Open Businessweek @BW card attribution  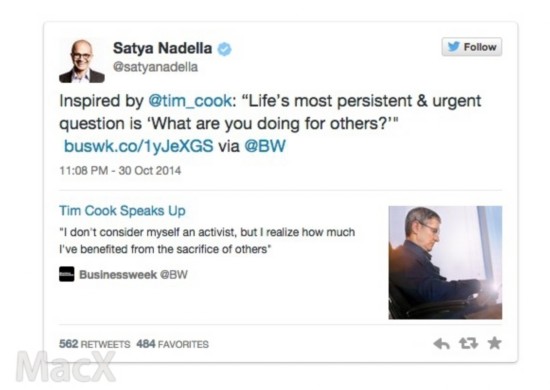tap(133, 274)
